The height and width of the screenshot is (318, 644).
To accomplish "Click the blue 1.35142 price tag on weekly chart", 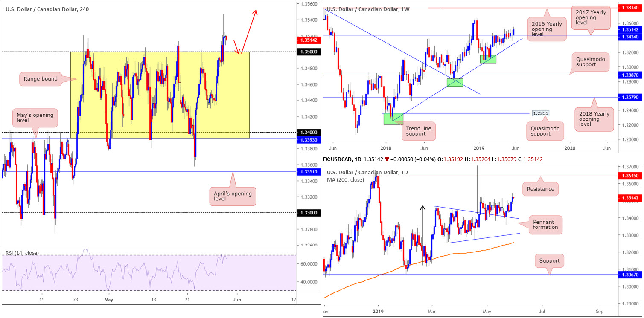I will point(630,30).
